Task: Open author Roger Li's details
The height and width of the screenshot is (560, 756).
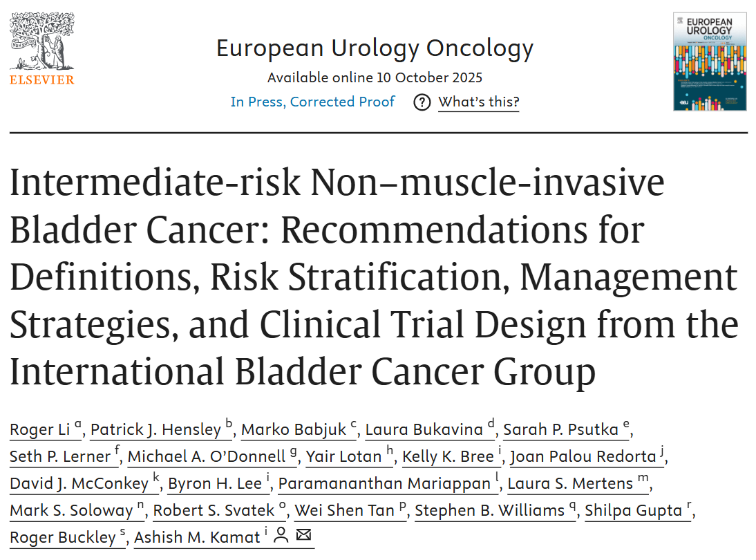Action: (x=41, y=429)
